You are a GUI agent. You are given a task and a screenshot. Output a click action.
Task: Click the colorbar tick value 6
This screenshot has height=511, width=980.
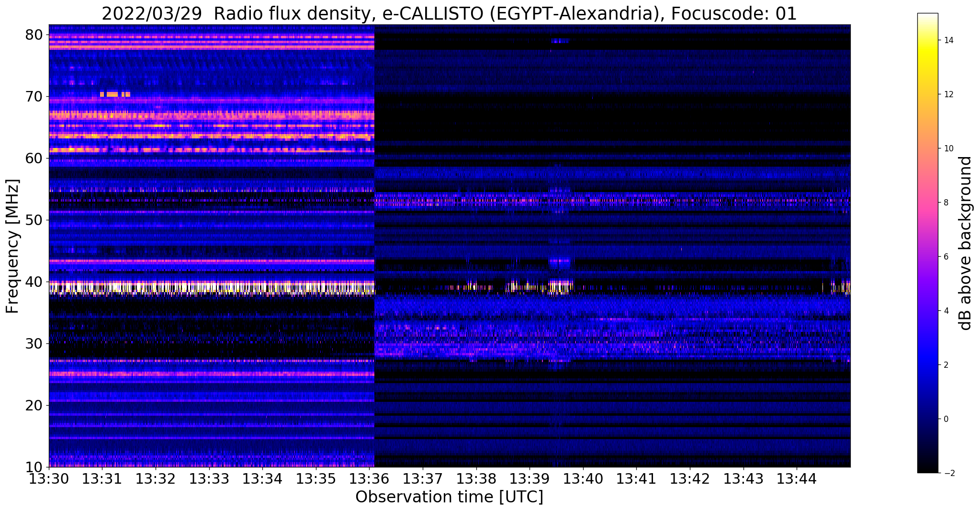946,257
